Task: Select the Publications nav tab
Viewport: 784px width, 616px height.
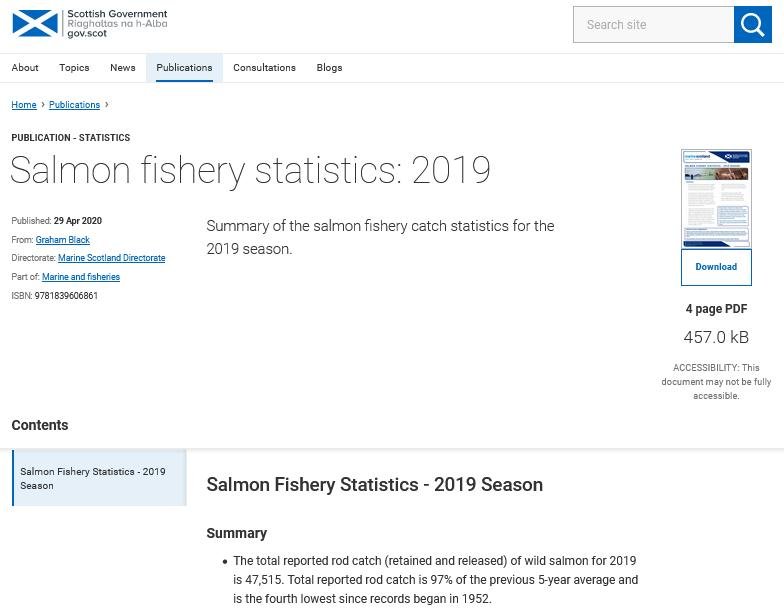Action: (184, 68)
